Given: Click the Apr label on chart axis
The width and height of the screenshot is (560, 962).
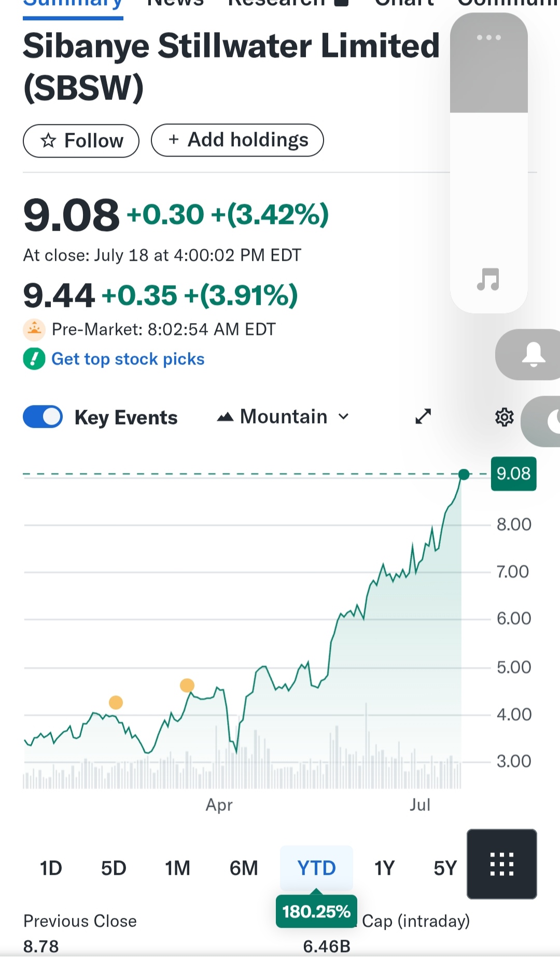Looking at the screenshot, I should 219,805.
